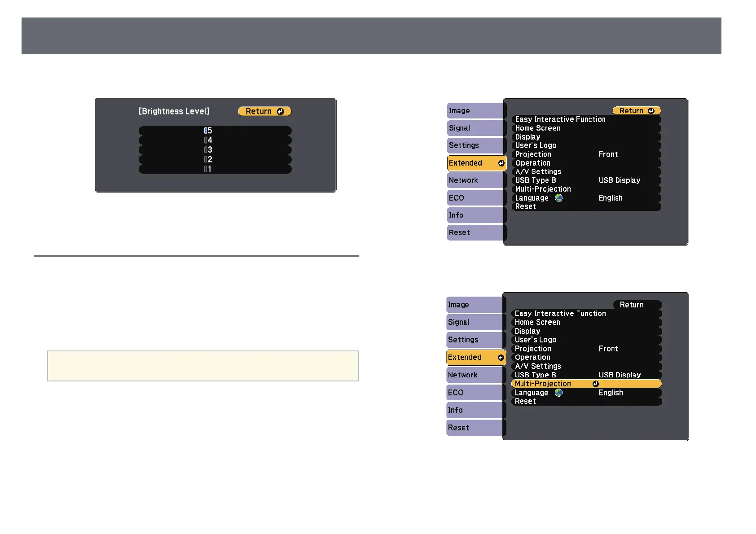The width and height of the screenshot is (756, 534).
Task: Choose Reset item in upper menu list
Action: point(586,206)
